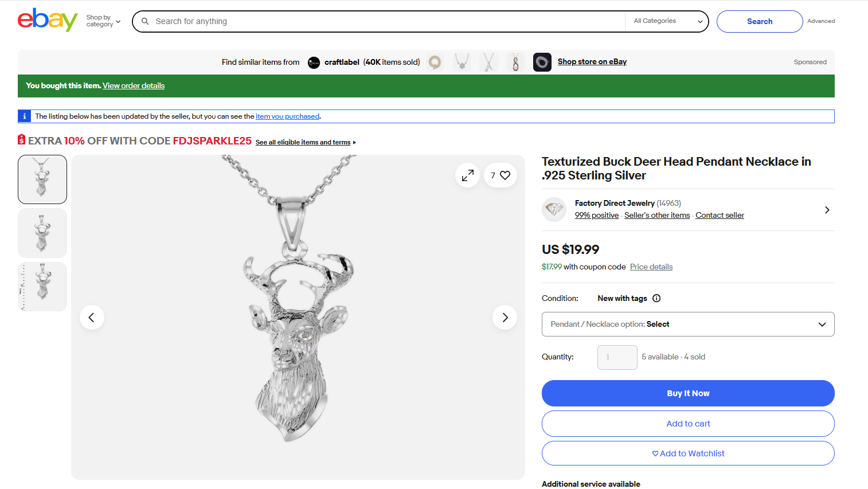The image size is (868, 489).
Task: Open View order details link
Action: 134,86
